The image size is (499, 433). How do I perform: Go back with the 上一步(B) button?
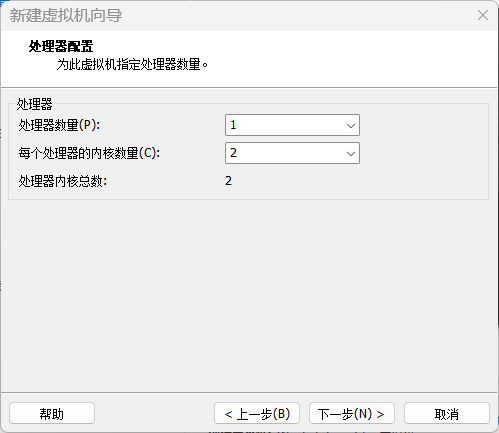point(257,413)
